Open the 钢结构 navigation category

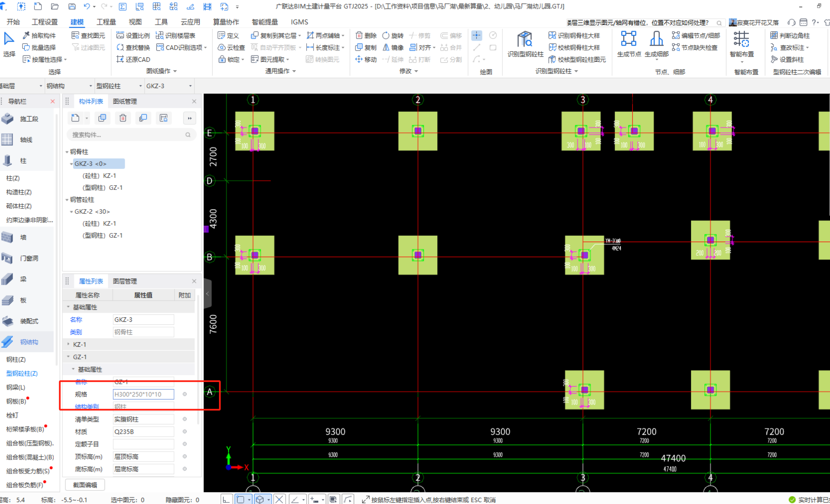[27, 342]
